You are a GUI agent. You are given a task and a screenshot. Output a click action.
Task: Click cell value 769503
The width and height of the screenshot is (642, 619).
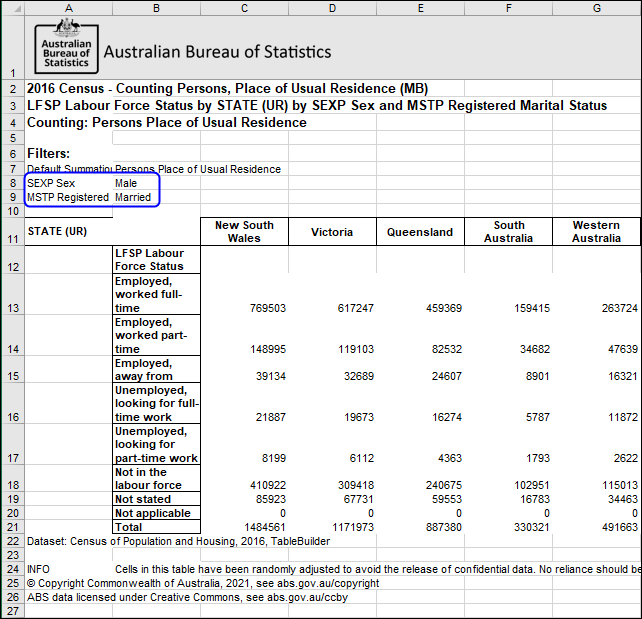coord(268,308)
